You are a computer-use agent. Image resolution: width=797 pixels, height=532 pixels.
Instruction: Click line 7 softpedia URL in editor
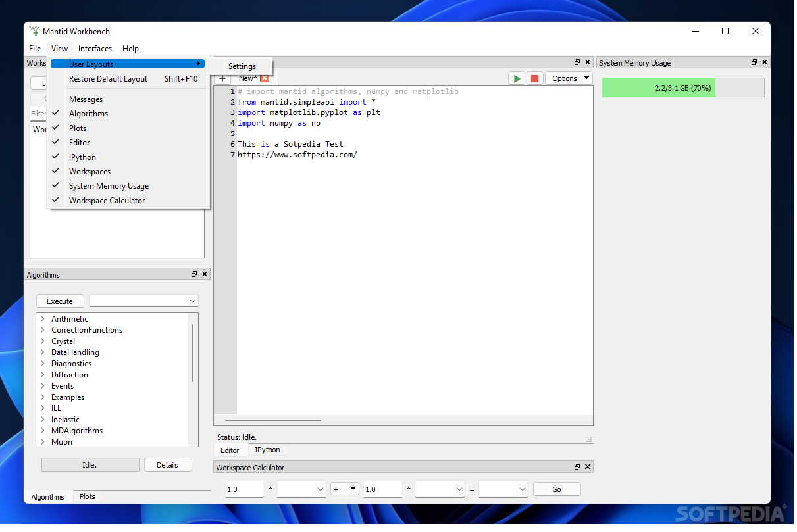(x=297, y=155)
